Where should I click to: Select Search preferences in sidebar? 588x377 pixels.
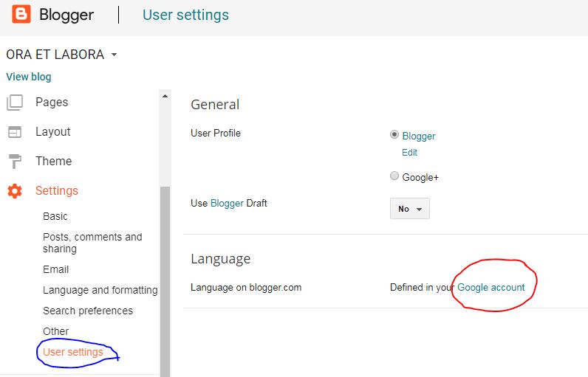point(88,311)
